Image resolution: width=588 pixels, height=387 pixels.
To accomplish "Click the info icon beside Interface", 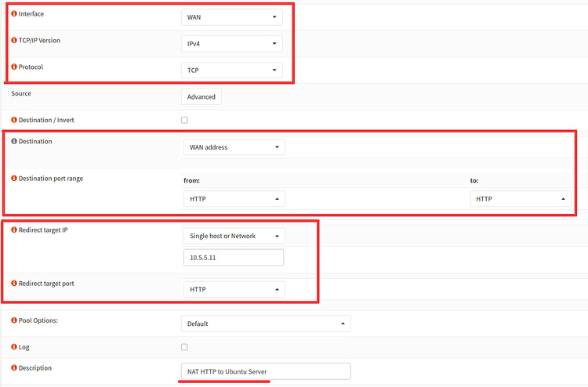I will tap(14, 15).
